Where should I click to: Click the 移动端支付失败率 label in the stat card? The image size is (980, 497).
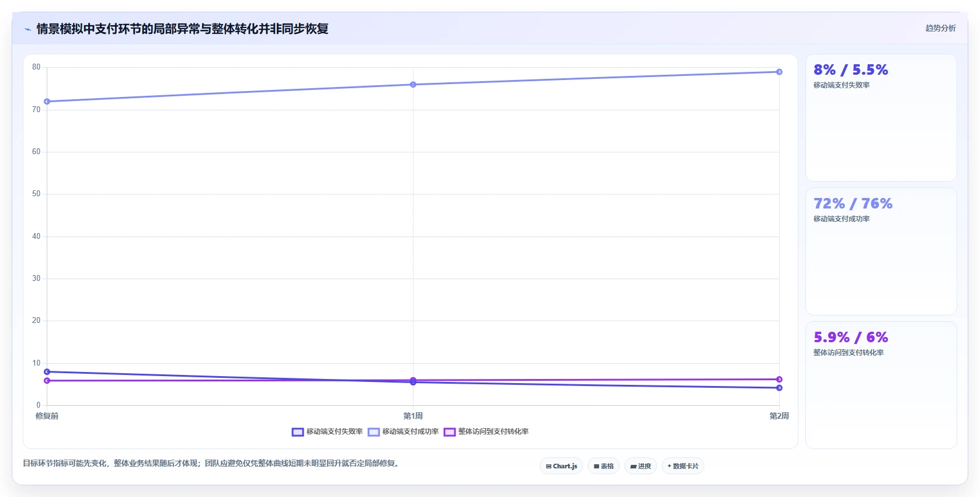pos(842,85)
